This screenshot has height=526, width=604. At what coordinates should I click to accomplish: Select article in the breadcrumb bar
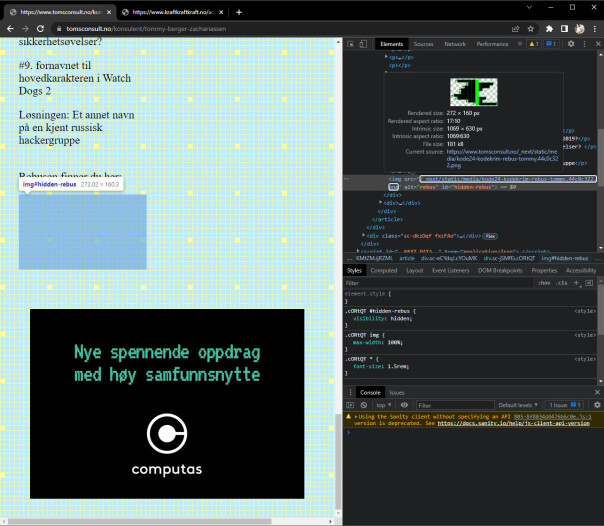[407, 258]
